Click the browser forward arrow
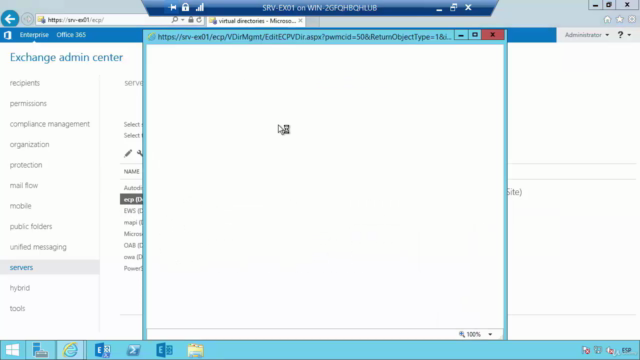 [x=27, y=19]
